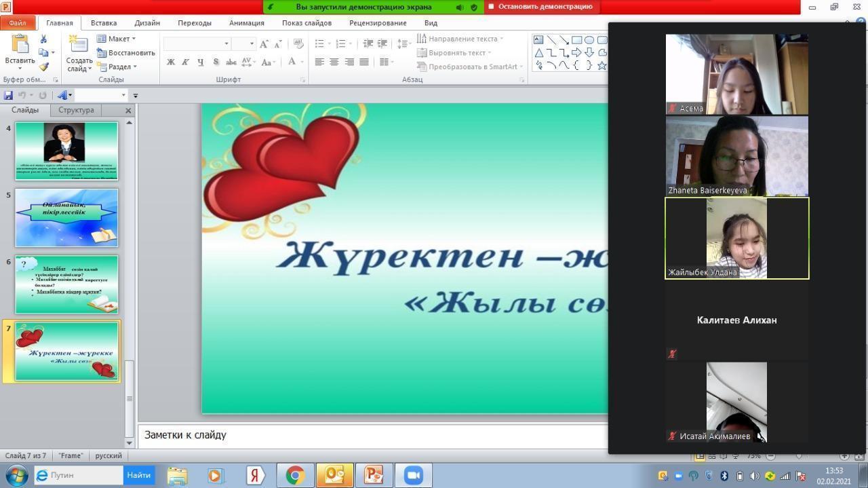Open the Структура outline tab
Viewport: 868px width, 488px height.
point(76,110)
